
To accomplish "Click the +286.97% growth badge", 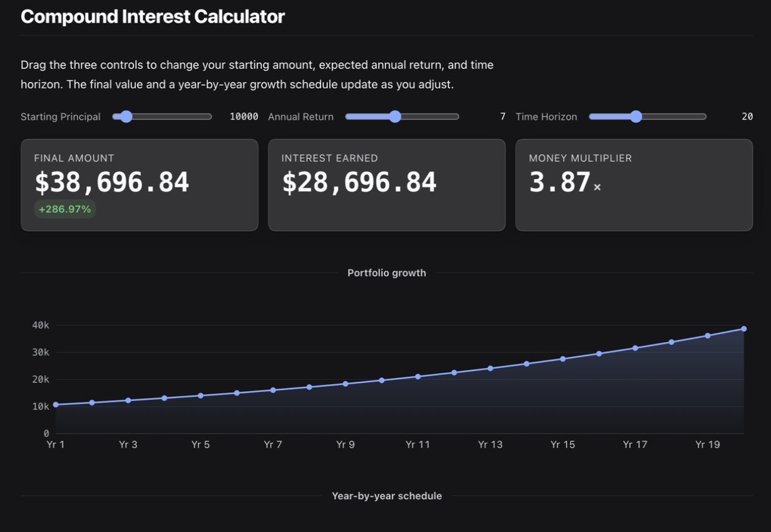I will tap(64, 209).
